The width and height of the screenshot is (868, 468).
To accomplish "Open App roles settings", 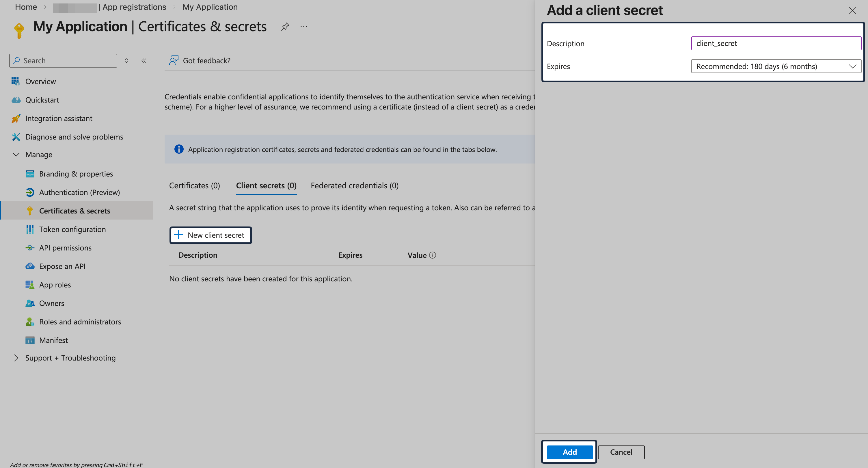I will (x=55, y=285).
